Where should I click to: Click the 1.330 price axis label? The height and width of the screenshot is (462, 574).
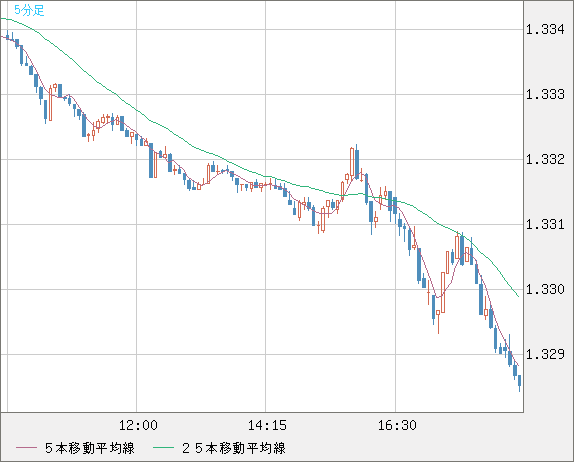click(x=545, y=289)
